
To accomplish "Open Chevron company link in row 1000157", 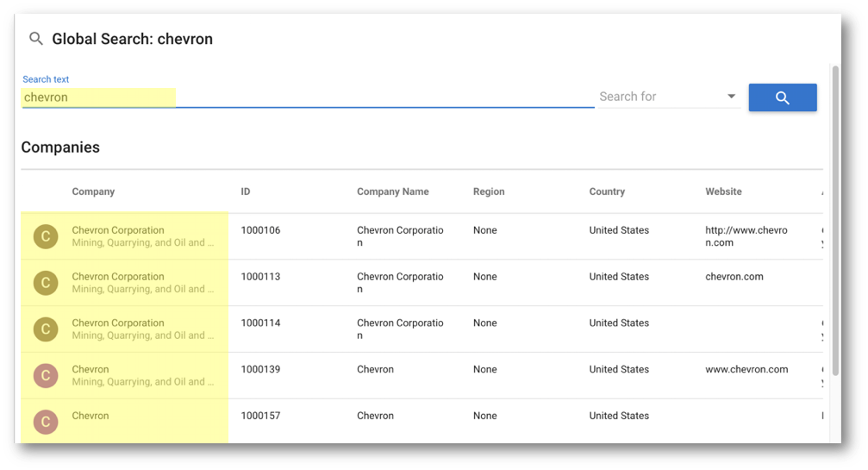I will coord(91,416).
